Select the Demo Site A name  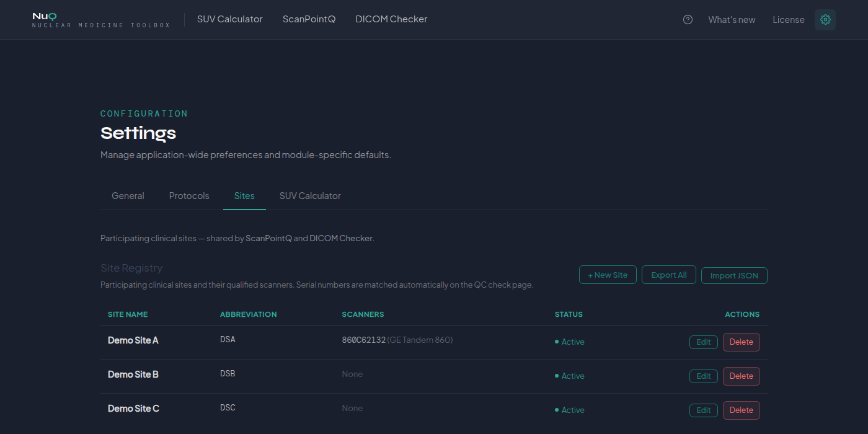[133, 340]
